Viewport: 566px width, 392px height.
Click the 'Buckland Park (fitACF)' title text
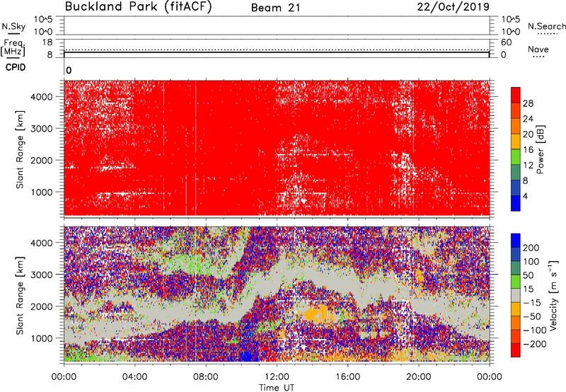[138, 7]
